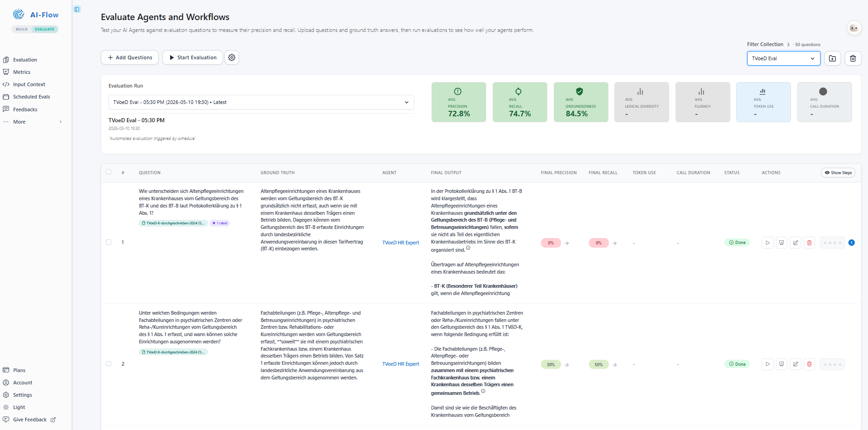Viewport: 868px width, 430px height.
Task: Open citation info icon in row 2 output
Action: pos(483,391)
